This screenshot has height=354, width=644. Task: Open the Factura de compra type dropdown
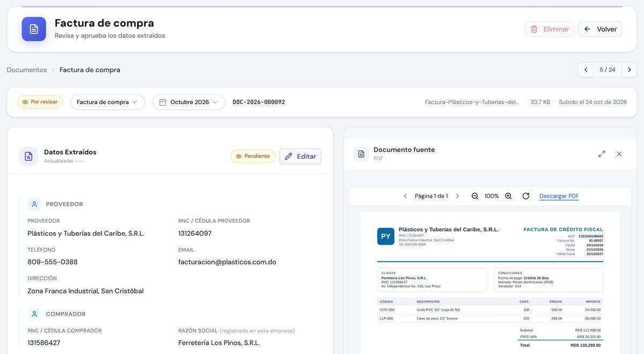click(x=107, y=102)
